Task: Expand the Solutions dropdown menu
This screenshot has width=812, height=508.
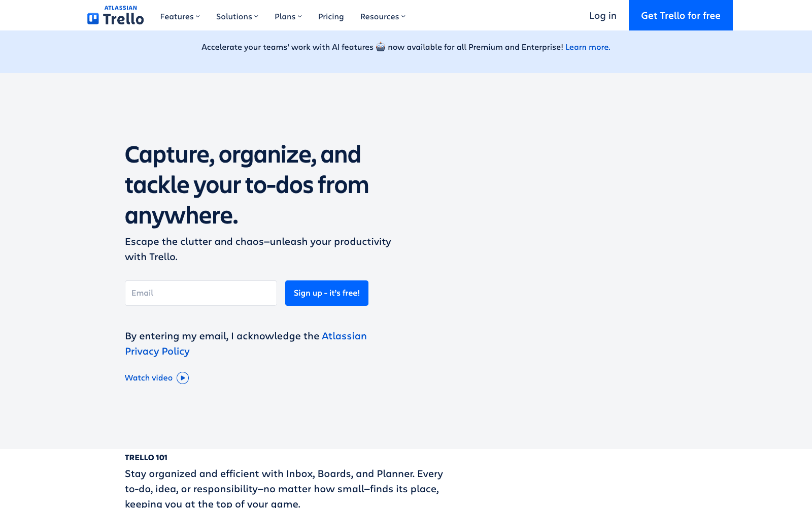Action: pos(237,17)
